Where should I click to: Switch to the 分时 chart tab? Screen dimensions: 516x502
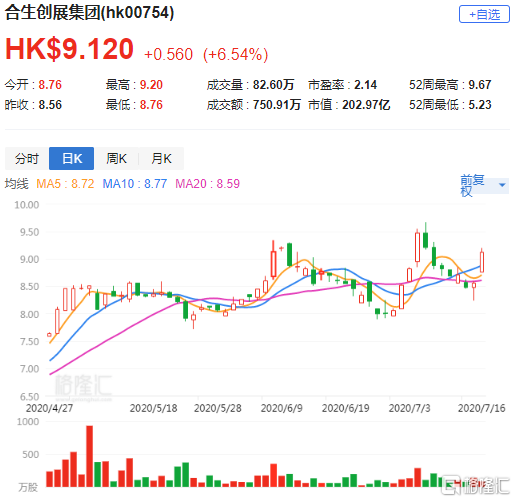pyautogui.click(x=27, y=158)
